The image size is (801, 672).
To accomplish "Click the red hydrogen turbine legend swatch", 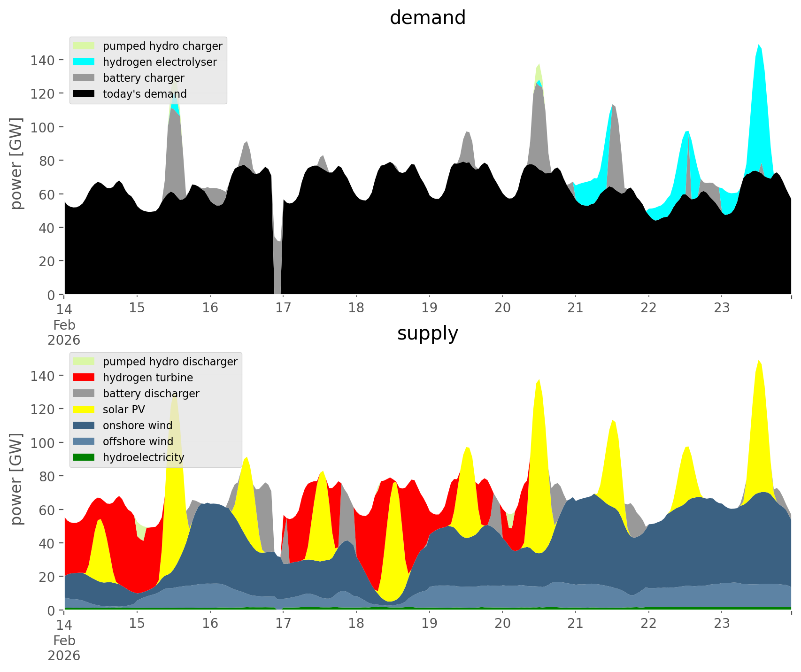I will point(84,378).
